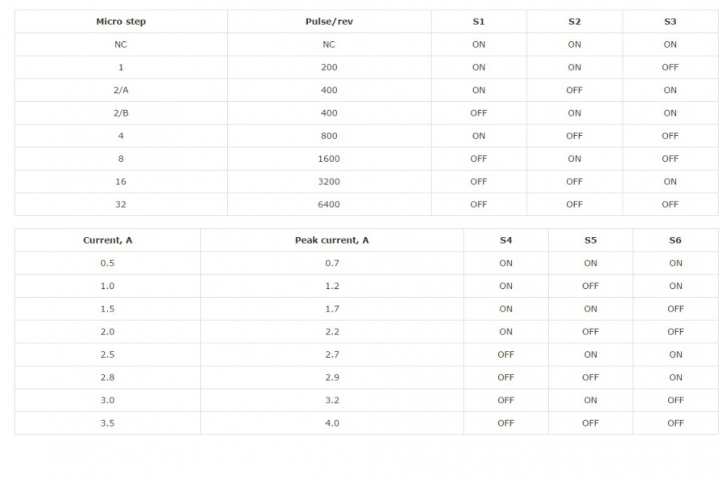The image size is (723, 482).
Task: Click S3 OFF cell in row 1
Action: click(670, 67)
